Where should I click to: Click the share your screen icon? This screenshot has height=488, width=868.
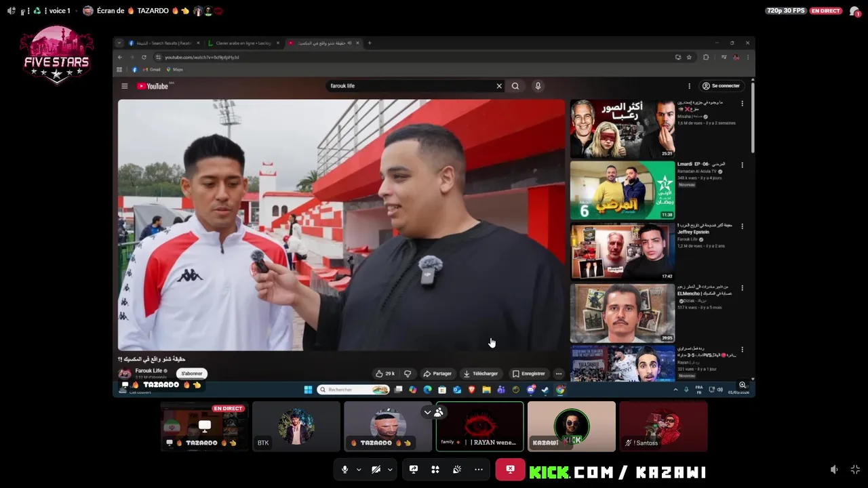(x=414, y=470)
